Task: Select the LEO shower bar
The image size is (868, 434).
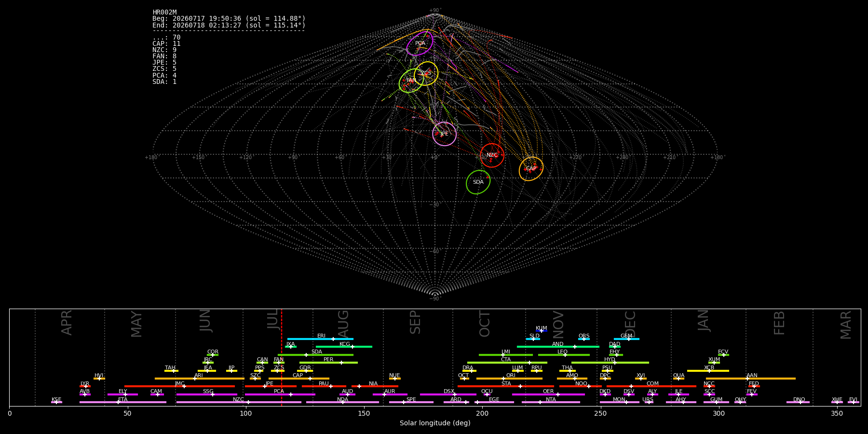Action: point(564,355)
